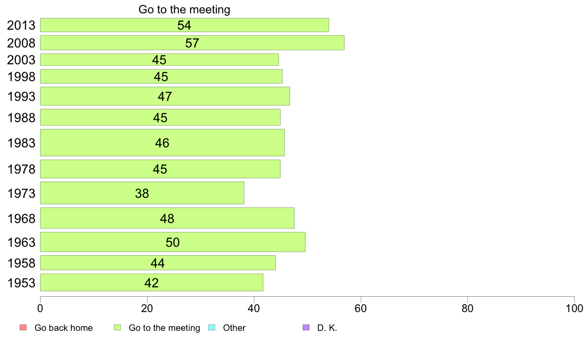Select the 2008 bar showing 57
The width and height of the screenshot is (588, 364).
[193, 43]
